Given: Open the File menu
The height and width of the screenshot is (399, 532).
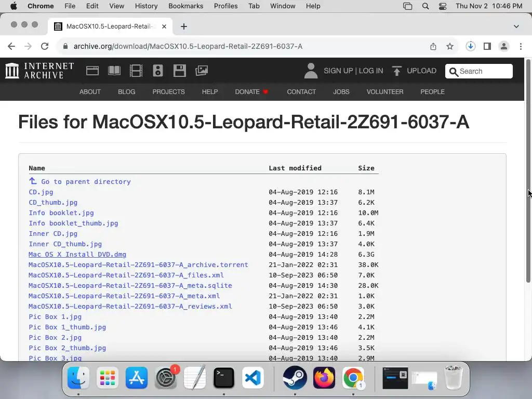Looking at the screenshot, I should tap(70, 6).
